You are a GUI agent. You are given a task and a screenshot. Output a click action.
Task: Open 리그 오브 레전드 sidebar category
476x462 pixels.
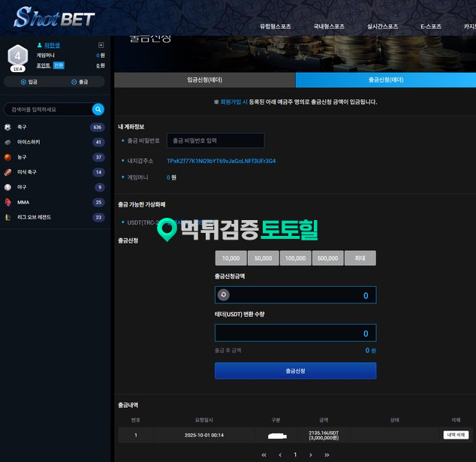34,217
